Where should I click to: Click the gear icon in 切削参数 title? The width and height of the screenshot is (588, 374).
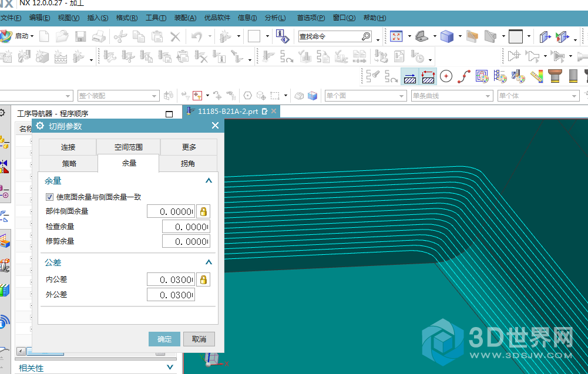(x=40, y=126)
